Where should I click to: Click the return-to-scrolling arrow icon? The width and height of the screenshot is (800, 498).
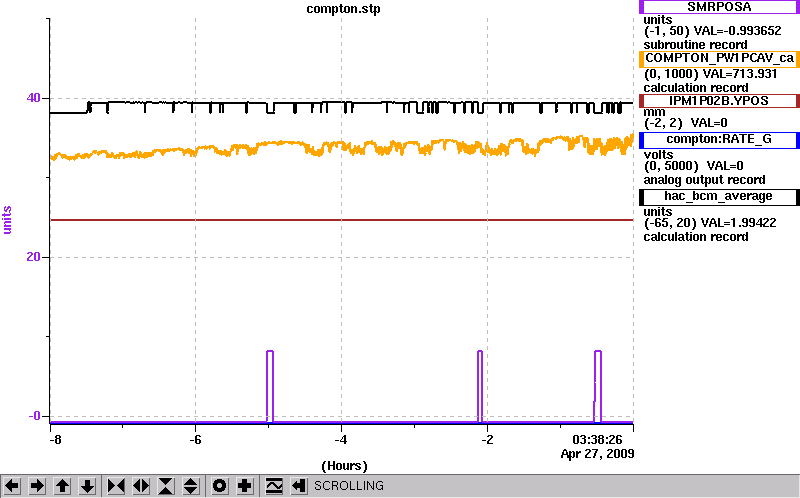(x=298, y=486)
